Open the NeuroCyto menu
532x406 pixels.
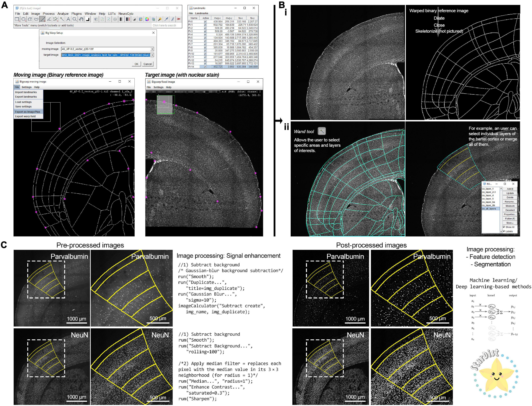tap(126, 14)
